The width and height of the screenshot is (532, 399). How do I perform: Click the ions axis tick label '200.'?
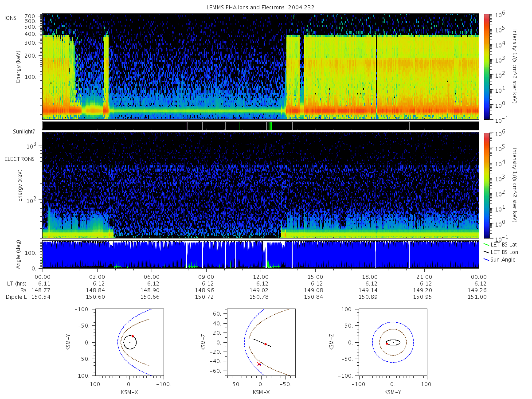pyautogui.click(x=31, y=56)
